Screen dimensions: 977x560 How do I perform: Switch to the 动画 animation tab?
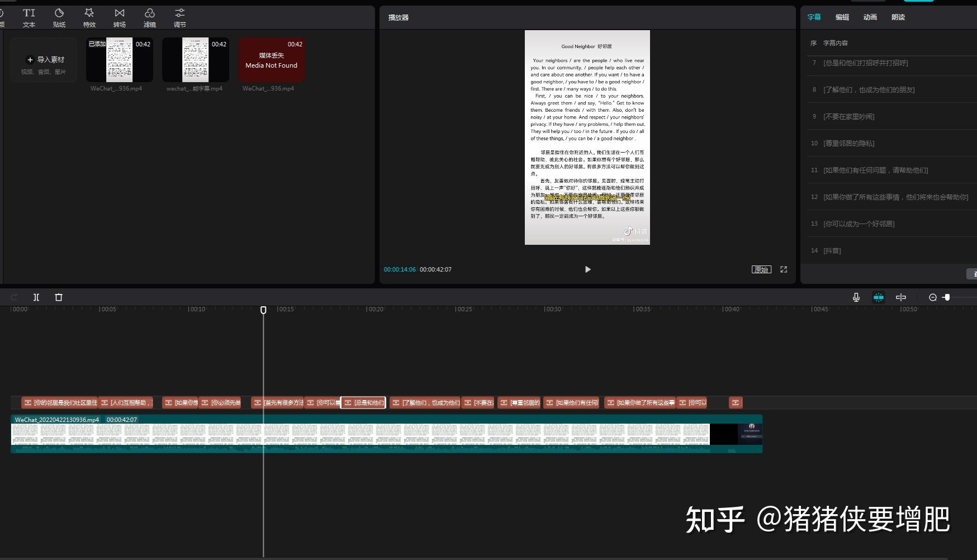pos(870,17)
